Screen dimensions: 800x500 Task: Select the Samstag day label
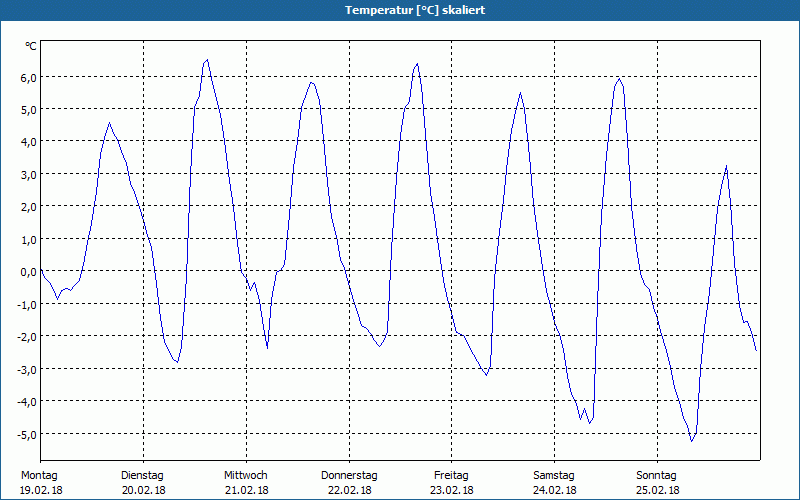pyautogui.click(x=554, y=475)
